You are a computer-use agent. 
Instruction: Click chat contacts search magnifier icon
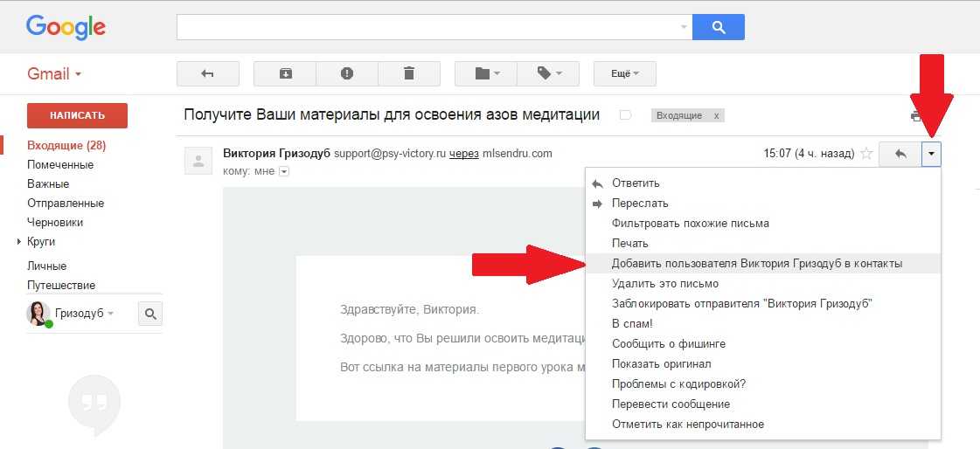click(150, 314)
